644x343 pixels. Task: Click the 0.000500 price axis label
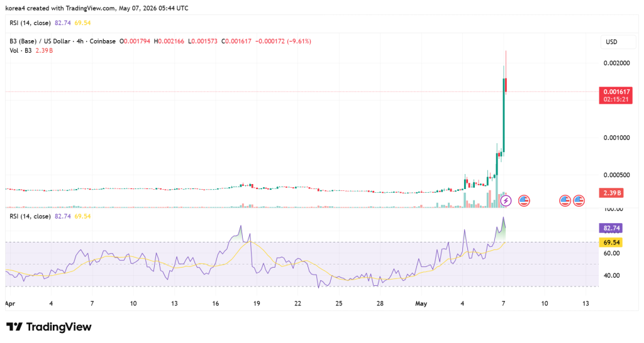(616, 175)
